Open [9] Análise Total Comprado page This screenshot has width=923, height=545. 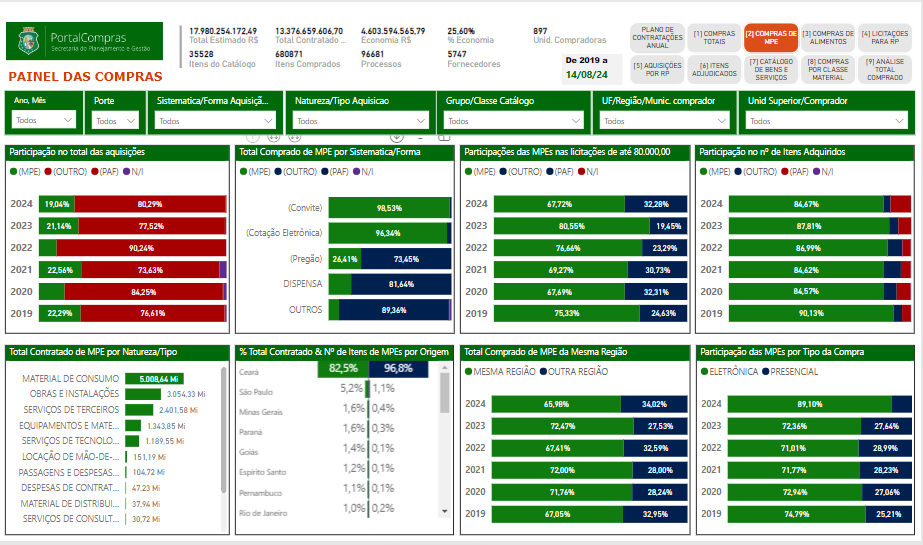tap(884, 69)
